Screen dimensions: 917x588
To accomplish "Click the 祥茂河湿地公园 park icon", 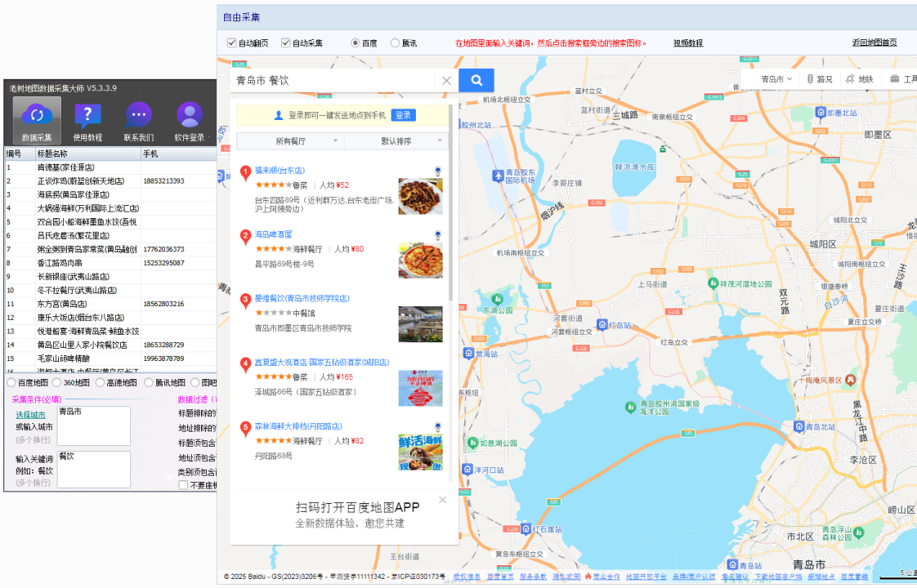I will (713, 283).
